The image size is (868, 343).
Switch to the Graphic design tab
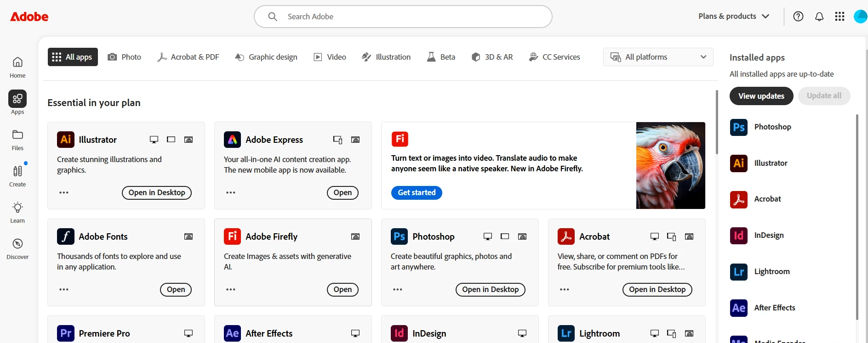(266, 57)
